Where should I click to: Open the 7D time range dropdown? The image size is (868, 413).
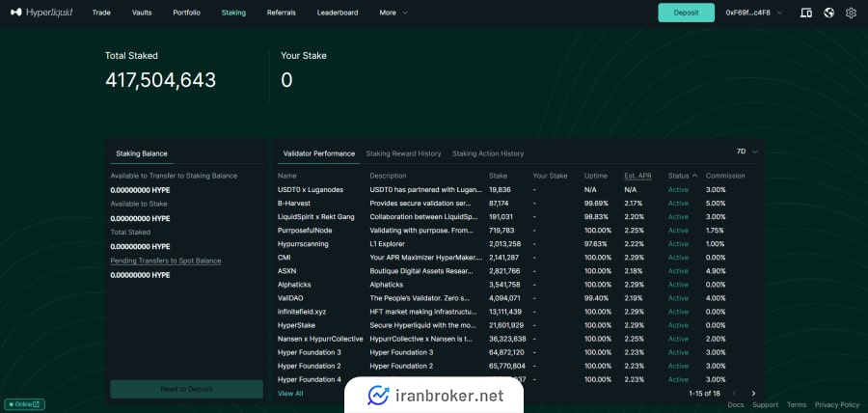tap(746, 151)
